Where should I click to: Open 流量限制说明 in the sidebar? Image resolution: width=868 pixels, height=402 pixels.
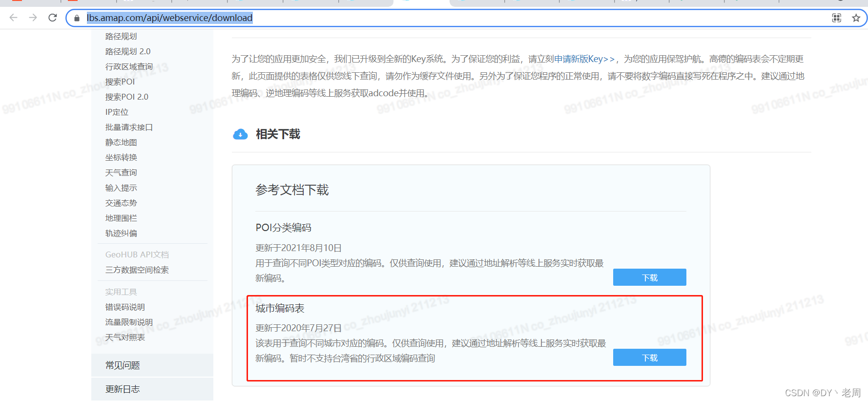pos(129,322)
